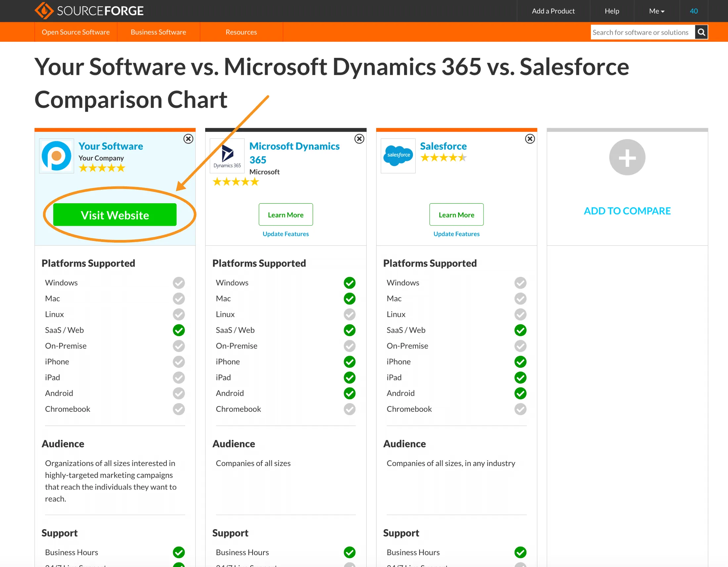728x567 pixels.
Task: Click On-Premise gray check for Salesforce
Action: pyautogui.click(x=520, y=346)
